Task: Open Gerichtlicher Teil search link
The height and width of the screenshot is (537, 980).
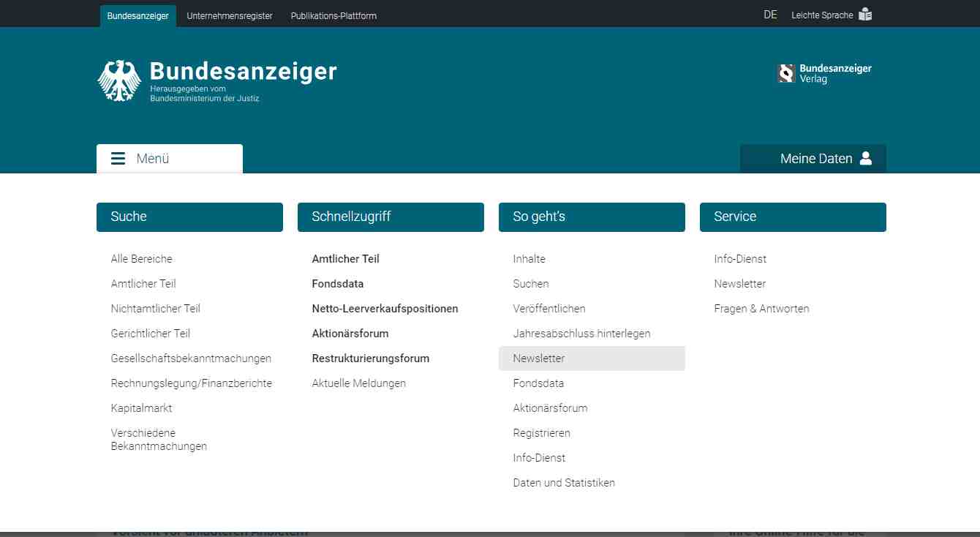Action: [151, 334]
